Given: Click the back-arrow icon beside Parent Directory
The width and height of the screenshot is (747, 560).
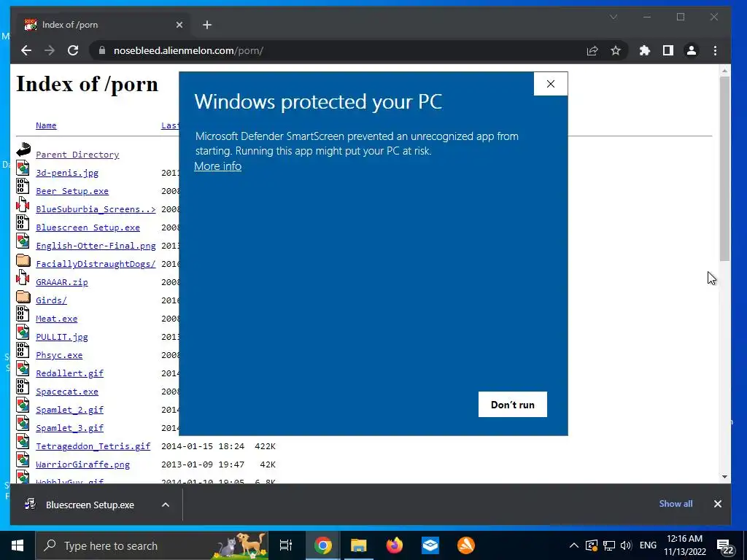Looking at the screenshot, I should click(23, 149).
